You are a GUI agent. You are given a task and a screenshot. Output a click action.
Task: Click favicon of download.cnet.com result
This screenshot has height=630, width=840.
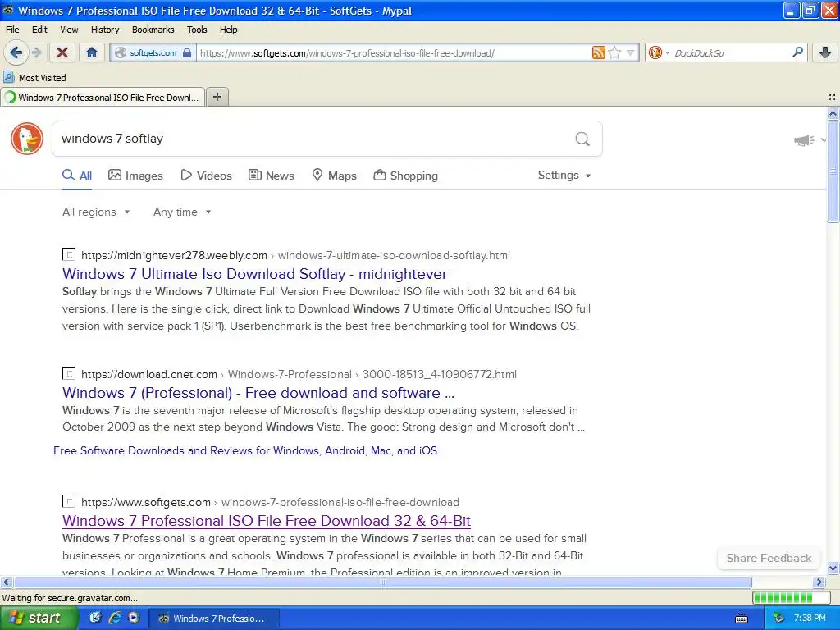pos(69,373)
